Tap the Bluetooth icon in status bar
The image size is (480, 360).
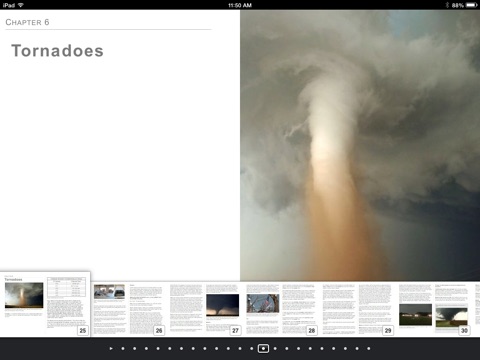(447, 5)
